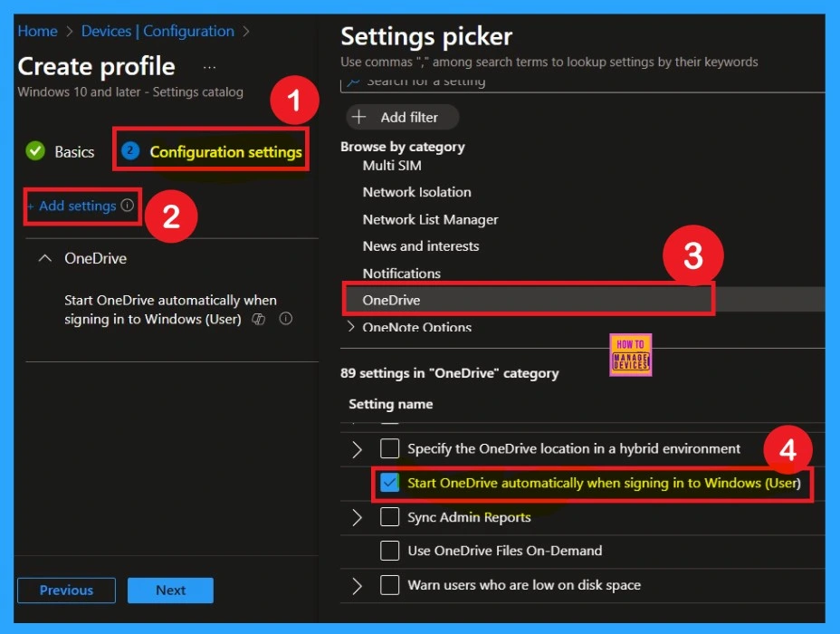Switch to the Configuration settings tab

click(x=225, y=151)
